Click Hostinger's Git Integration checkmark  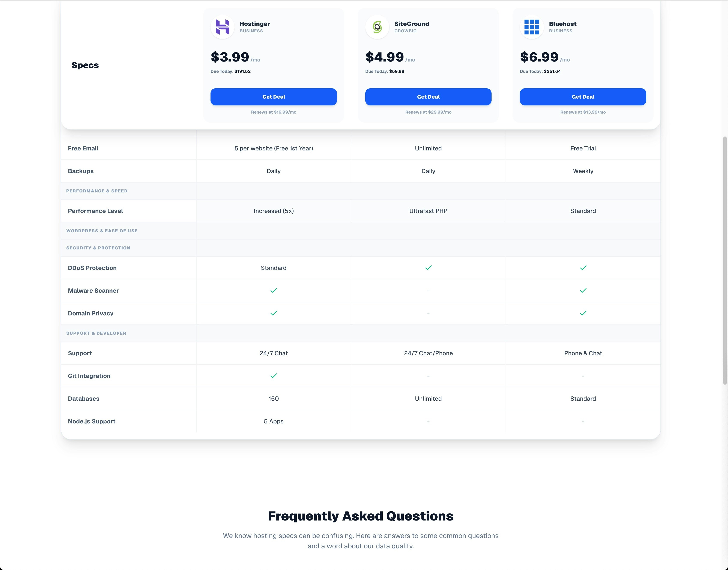273,376
